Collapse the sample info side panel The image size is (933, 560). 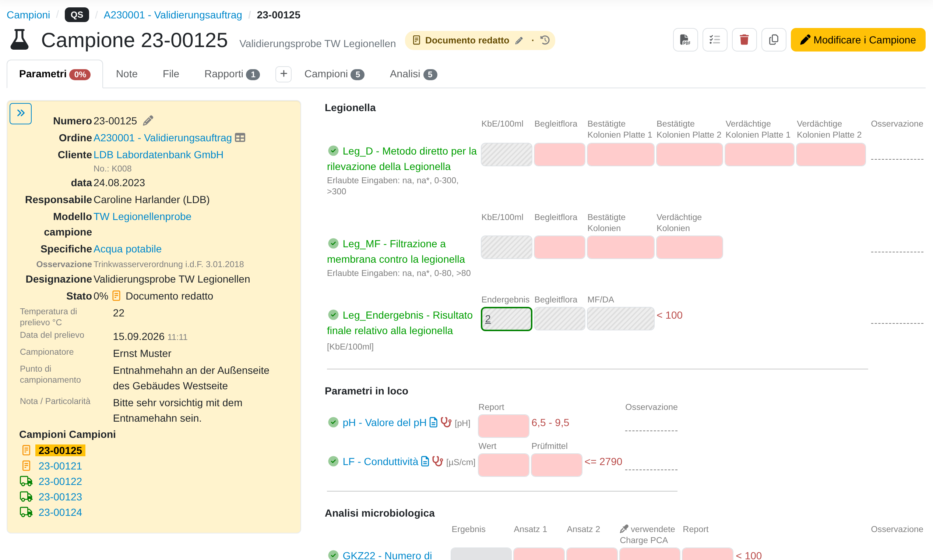point(21,113)
